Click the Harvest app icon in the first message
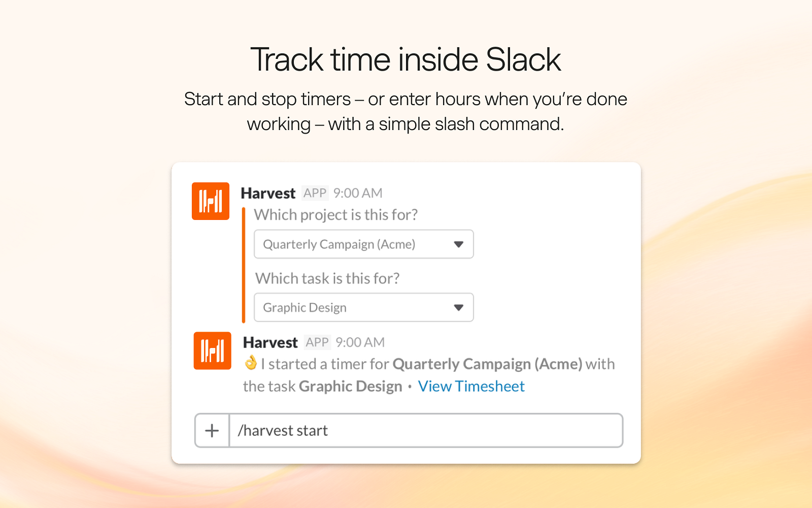812x508 pixels. click(x=210, y=201)
